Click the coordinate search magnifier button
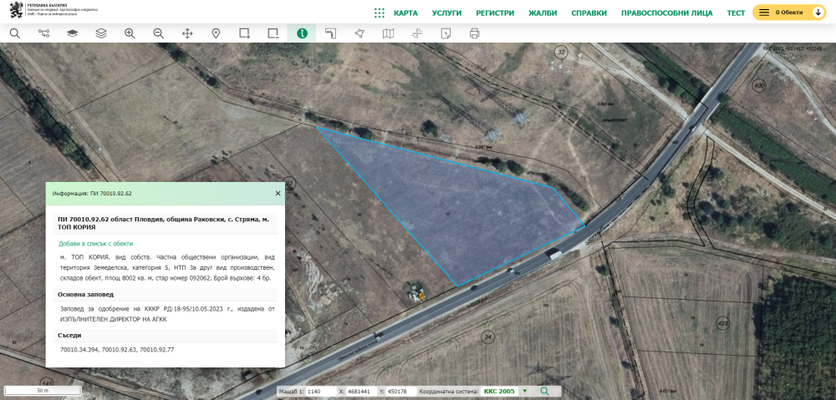The width and height of the screenshot is (836, 400). [545, 391]
